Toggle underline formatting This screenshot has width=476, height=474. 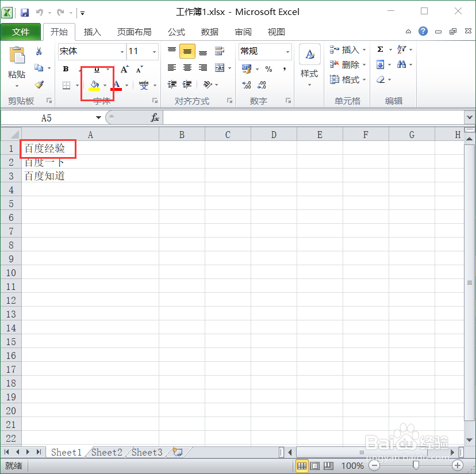pos(97,70)
